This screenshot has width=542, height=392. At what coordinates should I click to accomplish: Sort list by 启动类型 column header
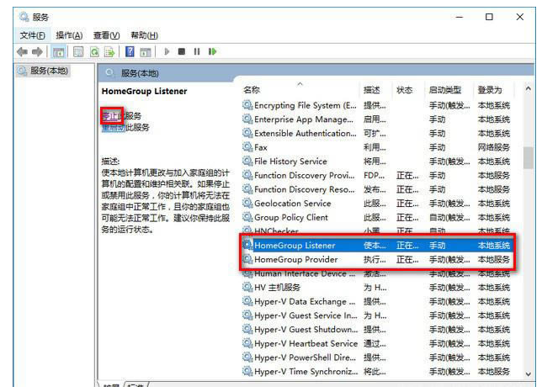444,90
